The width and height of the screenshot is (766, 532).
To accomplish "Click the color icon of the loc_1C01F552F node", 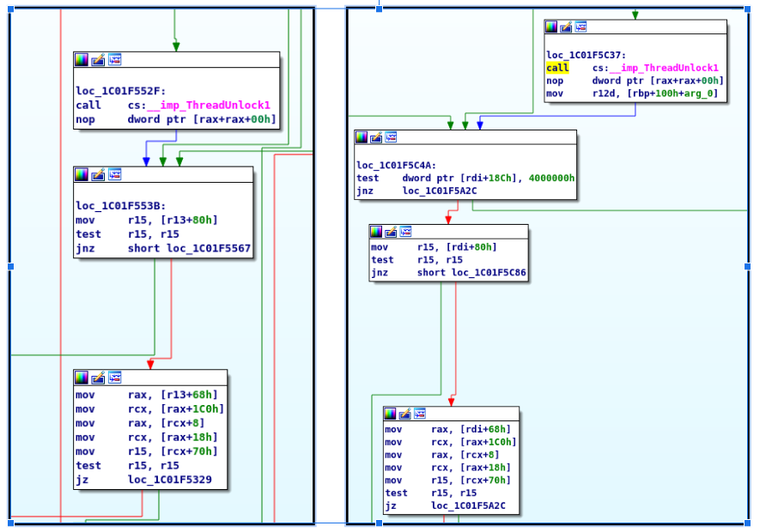I will [x=82, y=60].
